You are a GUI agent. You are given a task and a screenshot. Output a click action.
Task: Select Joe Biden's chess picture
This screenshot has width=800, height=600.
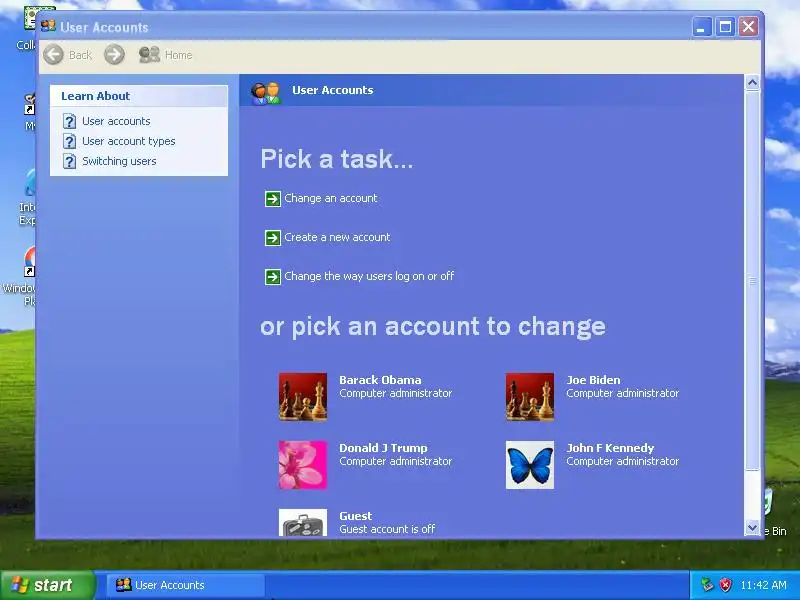click(x=530, y=397)
